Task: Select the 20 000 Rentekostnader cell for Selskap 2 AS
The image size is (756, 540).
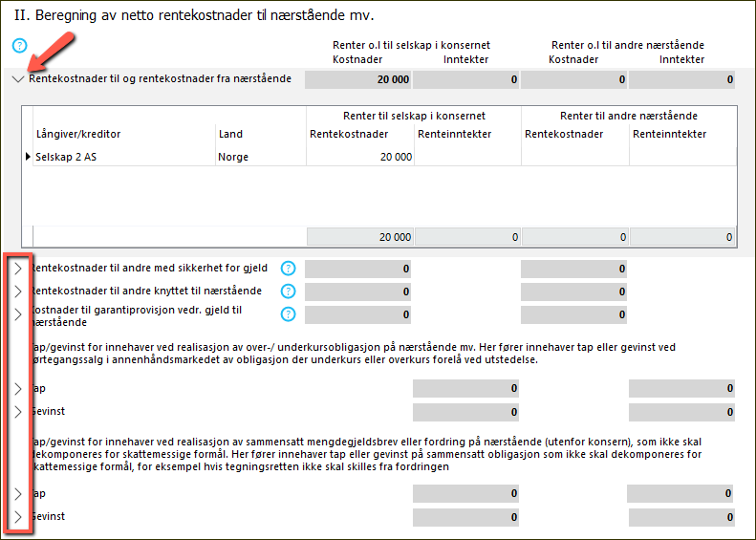Action: pyautogui.click(x=360, y=157)
